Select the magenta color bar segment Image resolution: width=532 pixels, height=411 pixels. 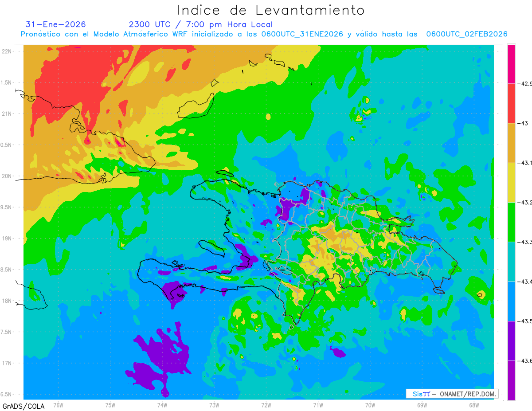click(x=511, y=64)
